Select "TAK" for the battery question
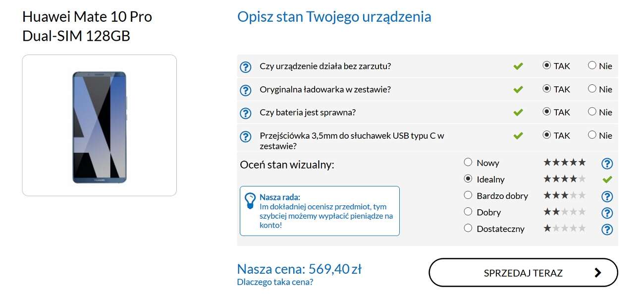 tap(547, 112)
